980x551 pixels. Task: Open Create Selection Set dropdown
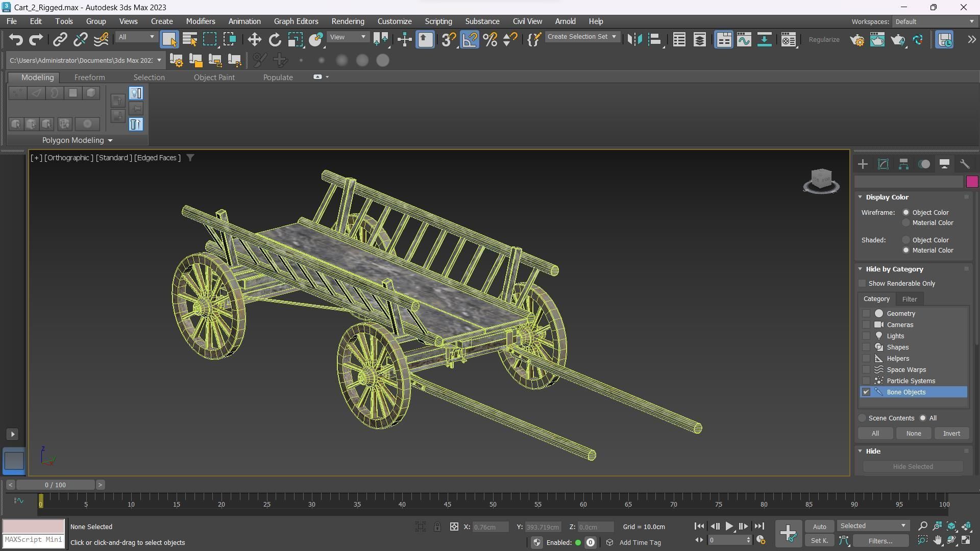(x=582, y=37)
